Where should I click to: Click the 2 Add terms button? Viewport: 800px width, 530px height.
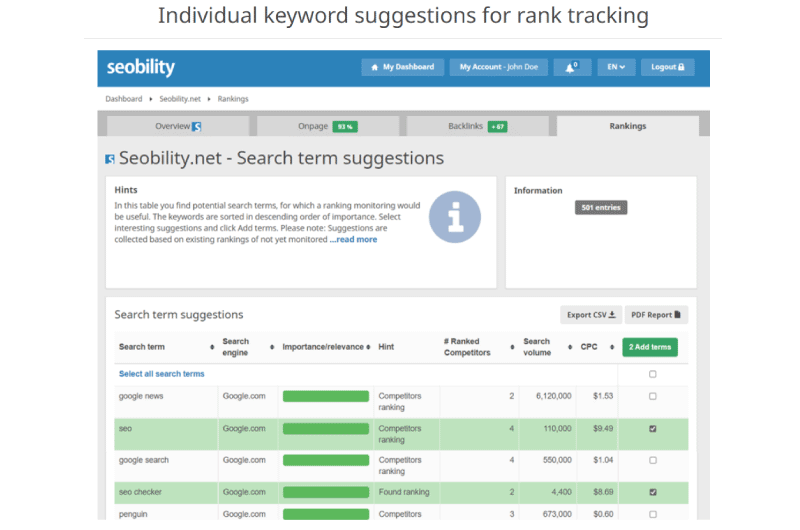[x=649, y=347]
